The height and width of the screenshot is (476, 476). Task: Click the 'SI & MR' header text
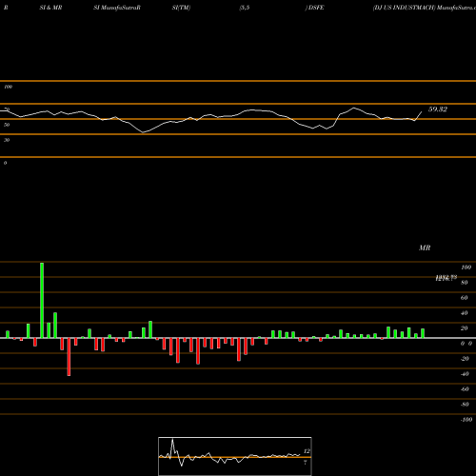[x=50, y=8]
